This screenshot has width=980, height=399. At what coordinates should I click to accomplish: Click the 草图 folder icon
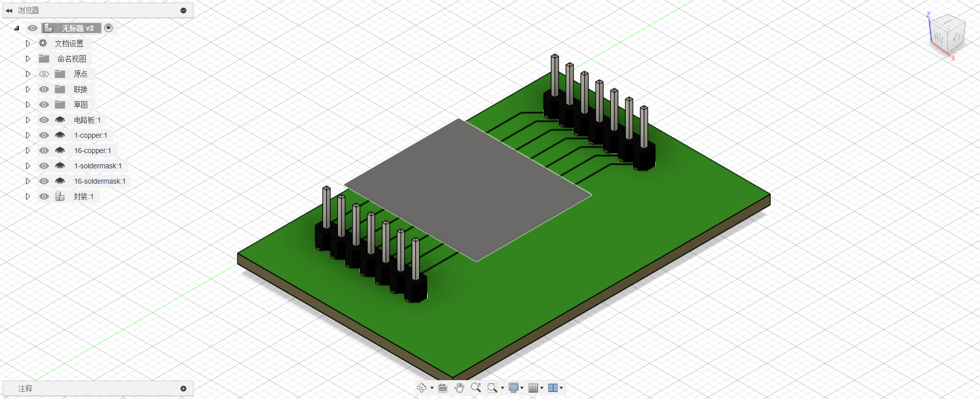click(x=60, y=105)
